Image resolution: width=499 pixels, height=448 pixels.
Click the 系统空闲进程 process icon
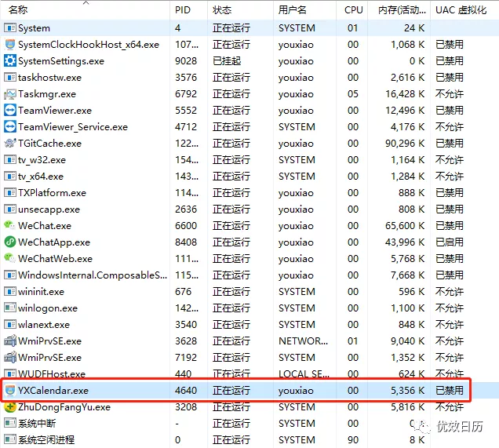[10, 439]
